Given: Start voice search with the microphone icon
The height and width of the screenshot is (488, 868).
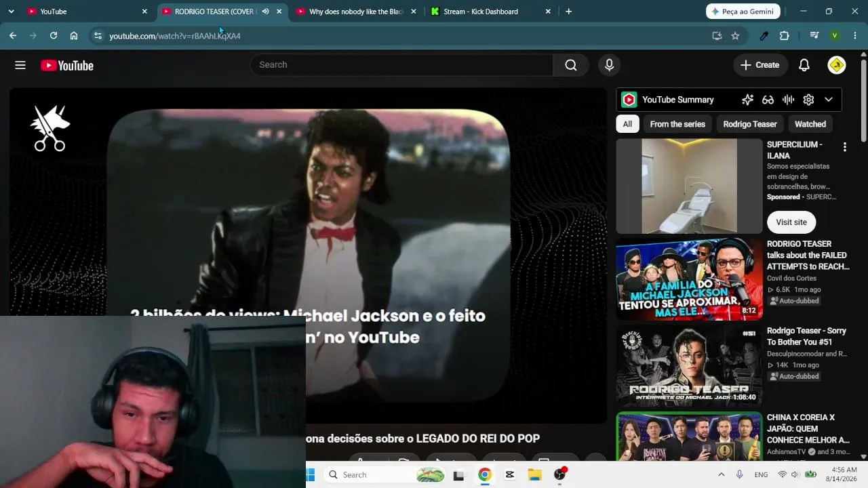Looking at the screenshot, I should (609, 65).
